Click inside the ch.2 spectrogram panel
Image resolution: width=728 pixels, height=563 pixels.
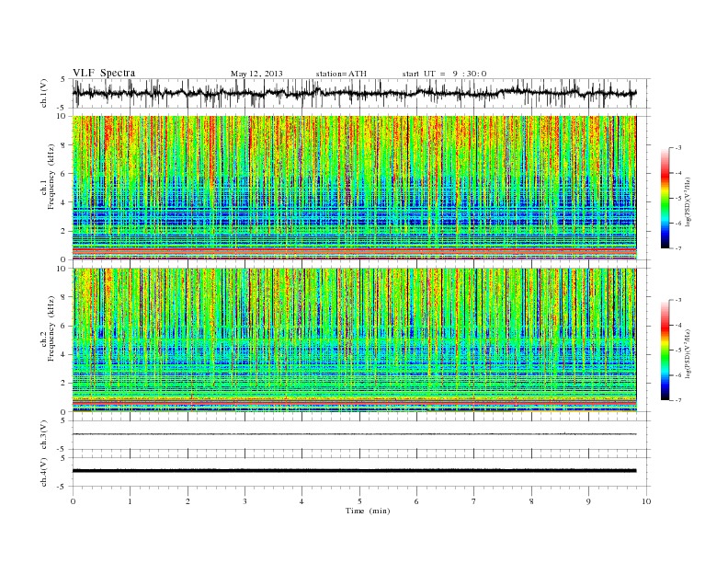[354, 340]
